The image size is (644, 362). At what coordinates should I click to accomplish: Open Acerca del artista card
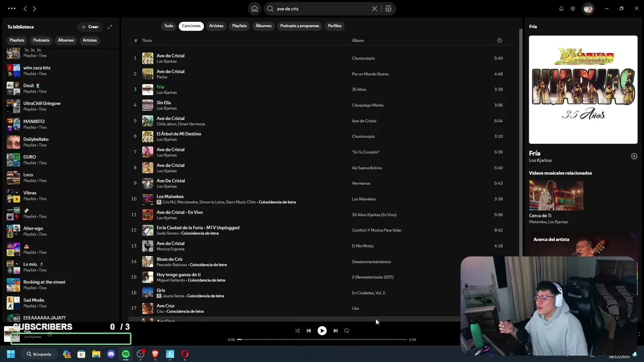point(583,244)
